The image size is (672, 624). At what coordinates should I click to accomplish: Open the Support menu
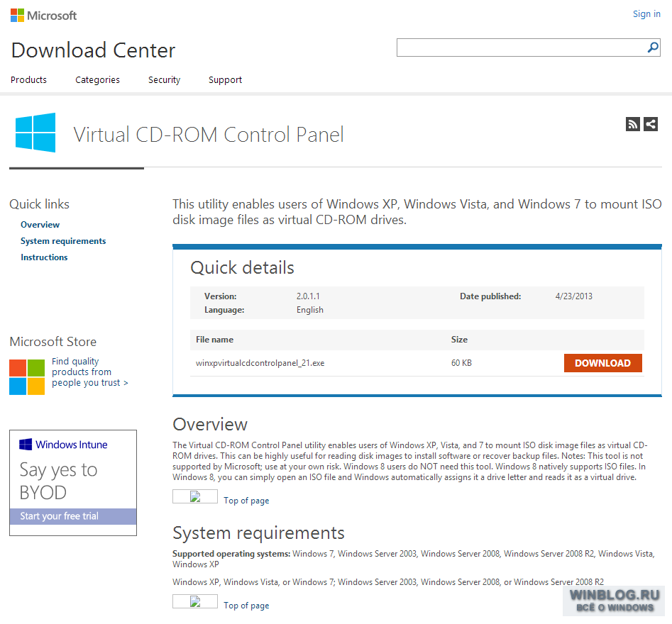coord(225,79)
